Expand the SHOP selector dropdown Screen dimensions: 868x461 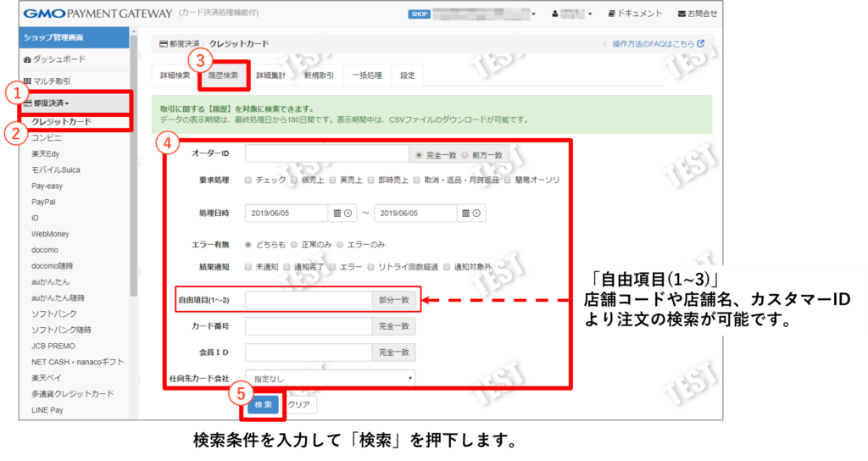pyautogui.click(x=532, y=14)
